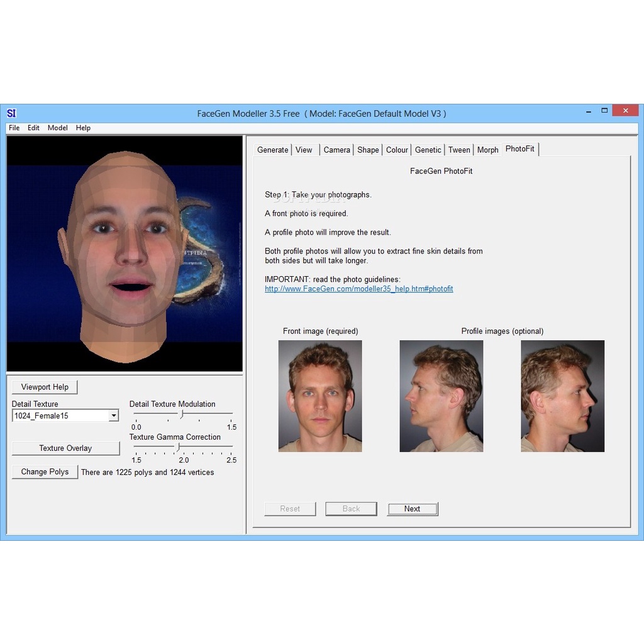Switch to the Generate tab
The width and height of the screenshot is (644, 644).
[x=272, y=150]
